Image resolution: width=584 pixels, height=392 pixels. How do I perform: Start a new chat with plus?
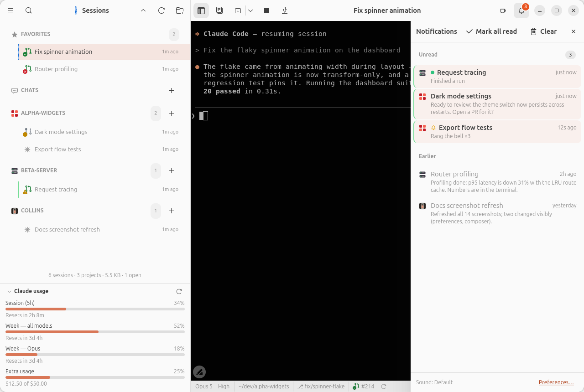tap(172, 90)
